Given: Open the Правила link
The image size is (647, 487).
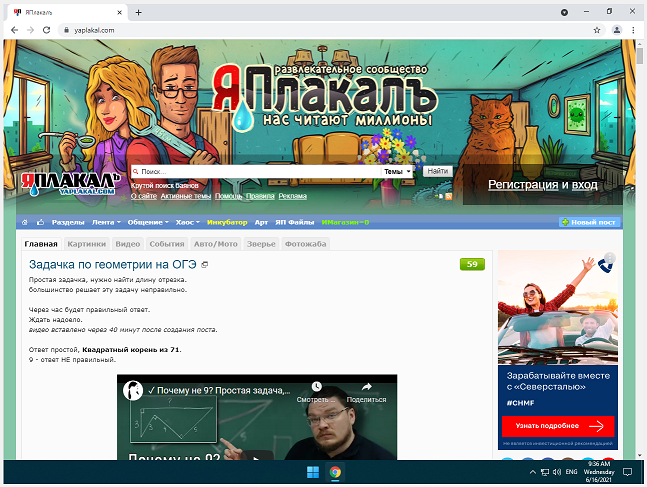Looking at the screenshot, I should tap(260, 196).
